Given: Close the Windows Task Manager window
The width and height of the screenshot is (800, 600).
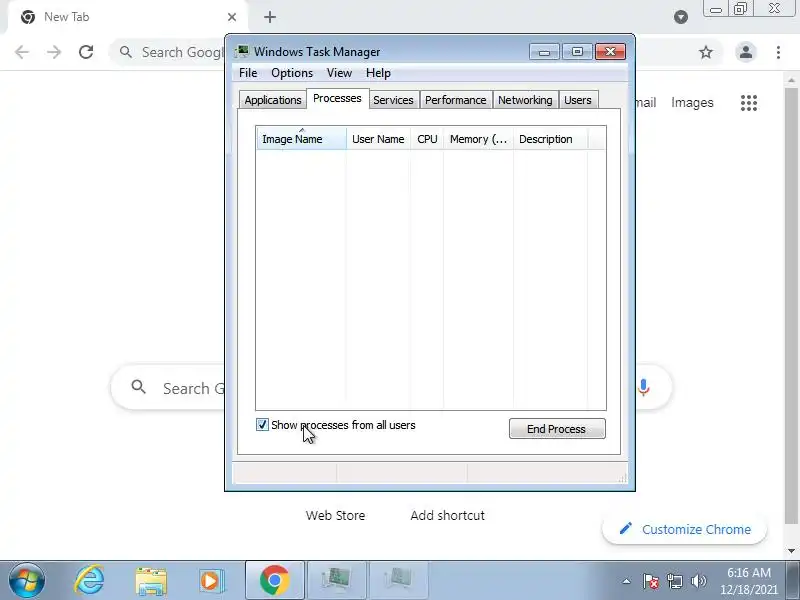Looking at the screenshot, I should (x=610, y=52).
